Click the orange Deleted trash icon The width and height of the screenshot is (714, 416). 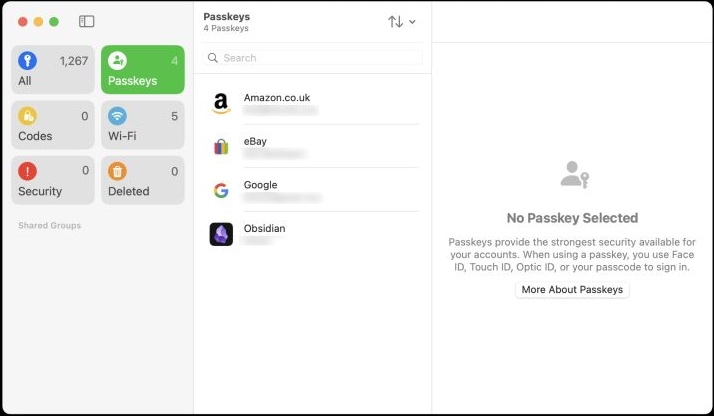point(117,171)
